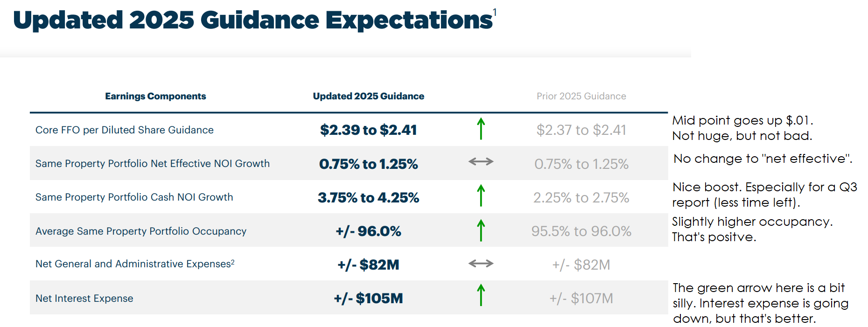Click the green arrow in the Net Interest Expense row
The height and width of the screenshot is (327, 868).
point(481,295)
